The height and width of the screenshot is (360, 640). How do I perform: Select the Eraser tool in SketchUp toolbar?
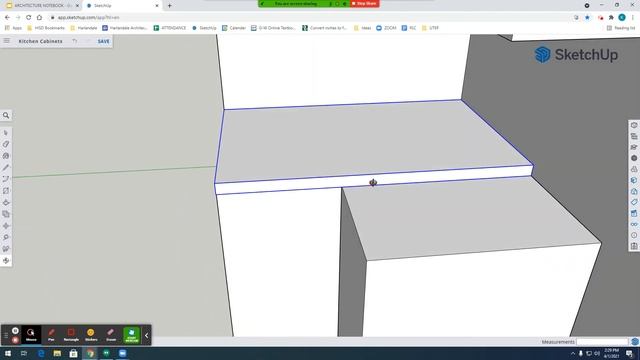click(6, 144)
